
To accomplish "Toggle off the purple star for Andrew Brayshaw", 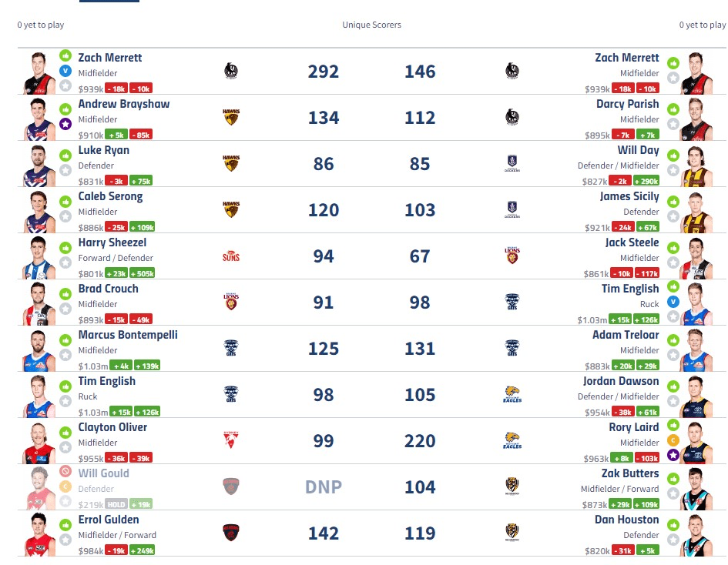I will [x=65, y=124].
